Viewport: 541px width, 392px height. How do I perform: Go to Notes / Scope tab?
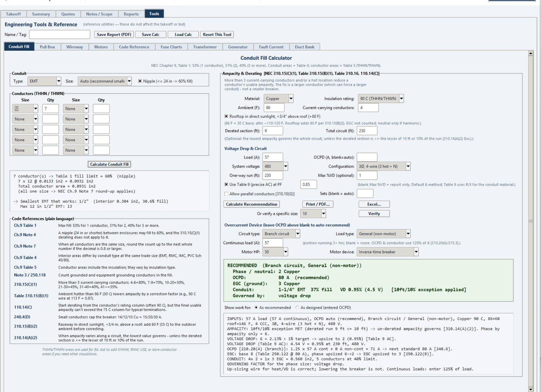click(x=99, y=14)
